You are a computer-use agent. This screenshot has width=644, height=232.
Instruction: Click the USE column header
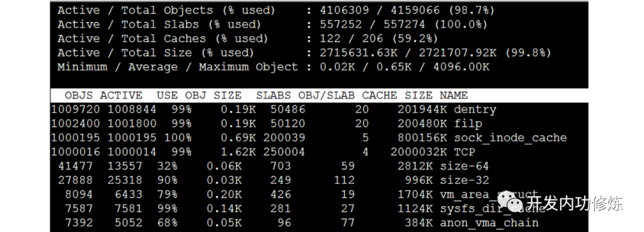167,95
